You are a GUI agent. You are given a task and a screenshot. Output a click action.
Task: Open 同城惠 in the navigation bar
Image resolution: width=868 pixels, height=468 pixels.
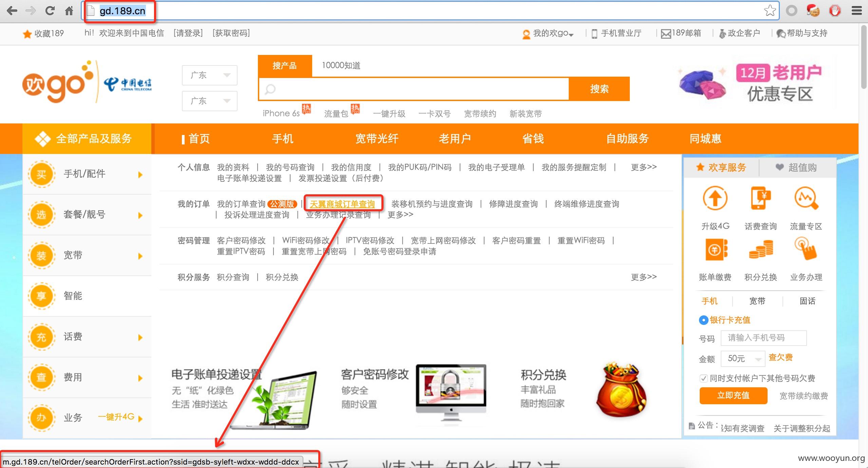(x=705, y=139)
